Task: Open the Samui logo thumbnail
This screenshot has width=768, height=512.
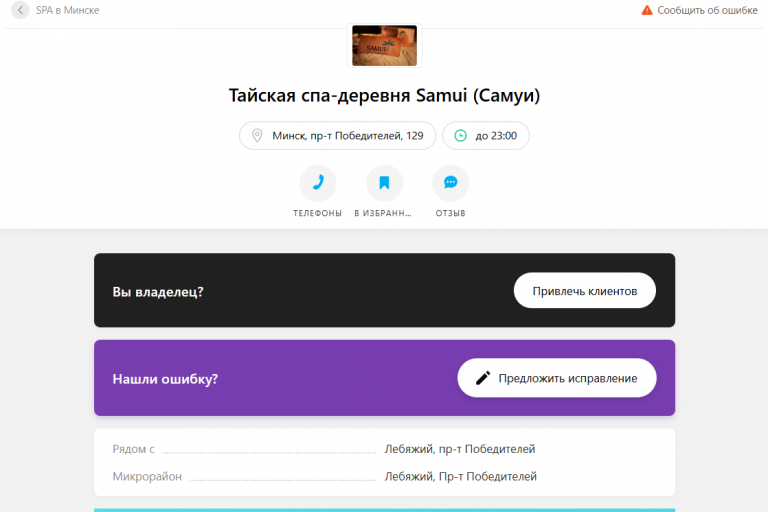Action: pyautogui.click(x=384, y=46)
